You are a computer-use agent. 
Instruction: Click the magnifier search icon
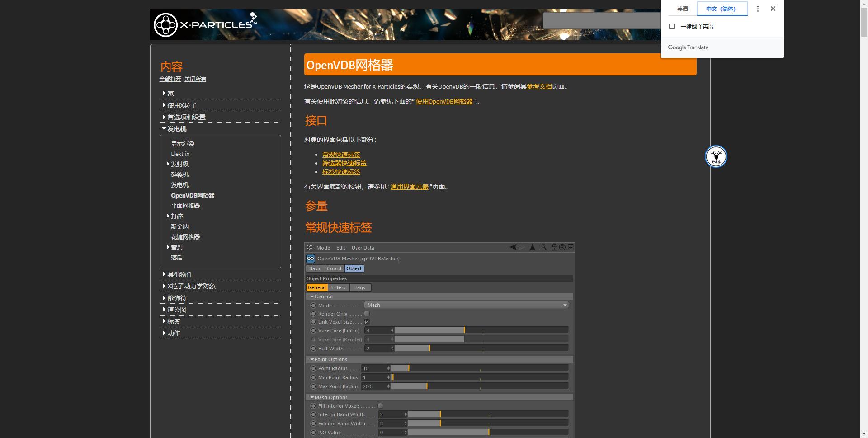(x=544, y=248)
